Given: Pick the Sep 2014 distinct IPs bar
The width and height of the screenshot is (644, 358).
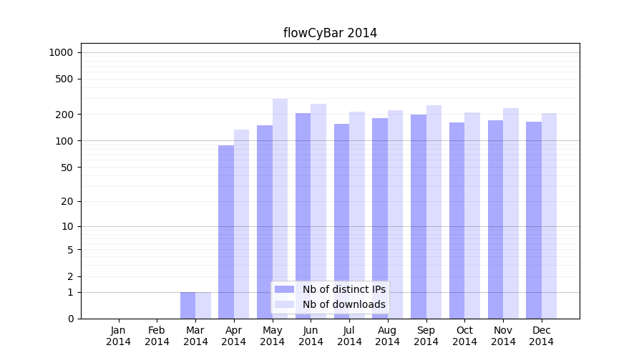Looking at the screenshot, I should tap(419, 216).
